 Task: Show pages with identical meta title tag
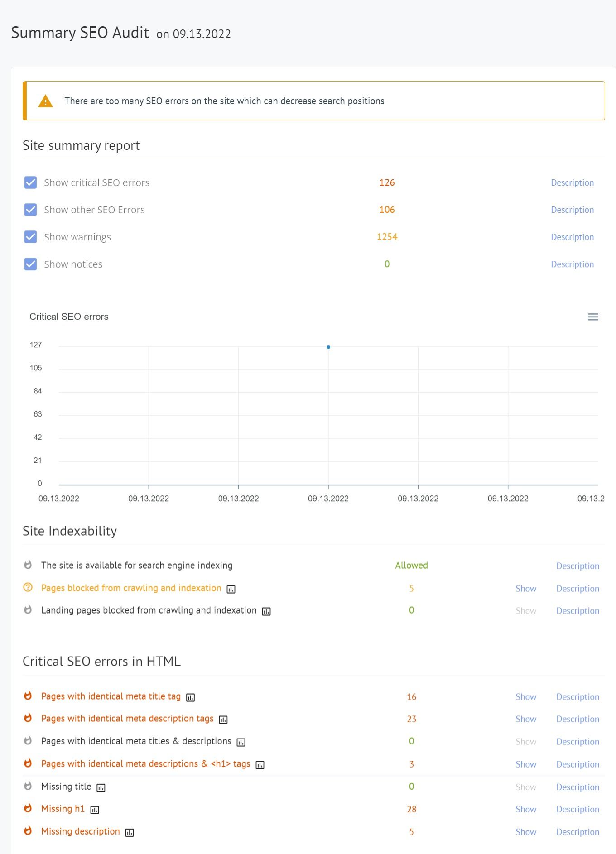coord(525,697)
